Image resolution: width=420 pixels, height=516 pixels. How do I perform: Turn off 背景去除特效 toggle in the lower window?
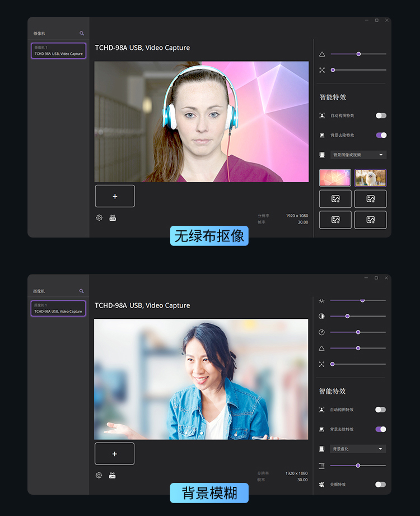[x=381, y=429]
